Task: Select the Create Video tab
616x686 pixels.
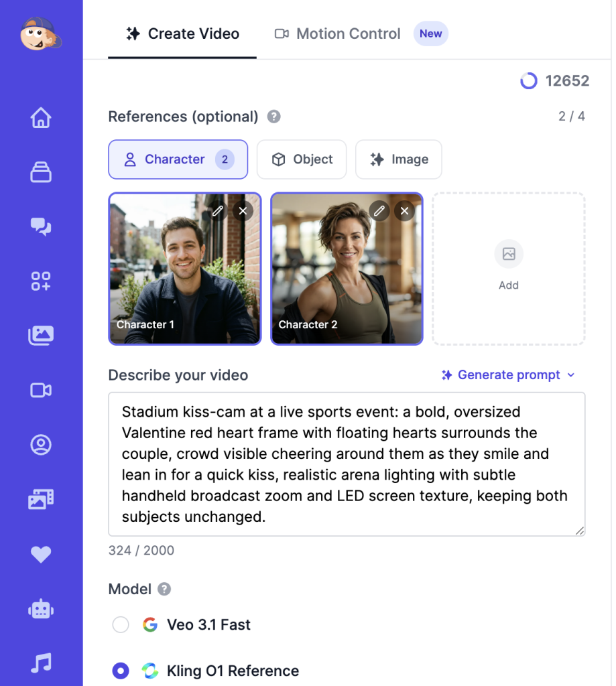Action: (x=182, y=33)
